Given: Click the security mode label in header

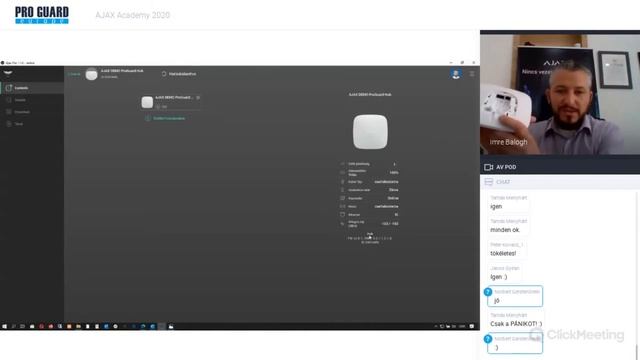Looking at the screenshot, I should tap(182, 74).
